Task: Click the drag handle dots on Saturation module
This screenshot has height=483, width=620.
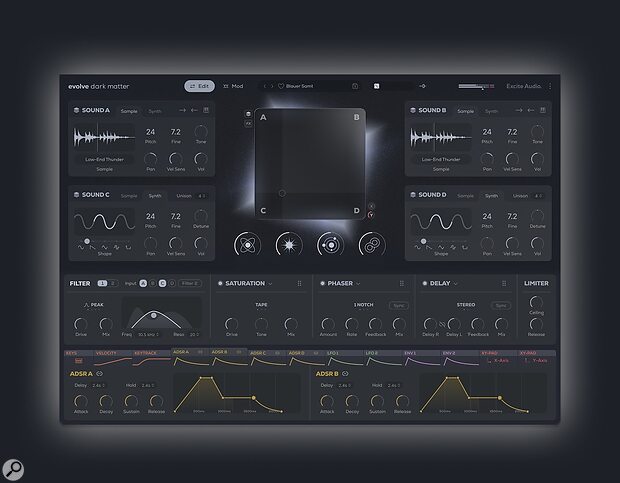Action: (x=299, y=283)
